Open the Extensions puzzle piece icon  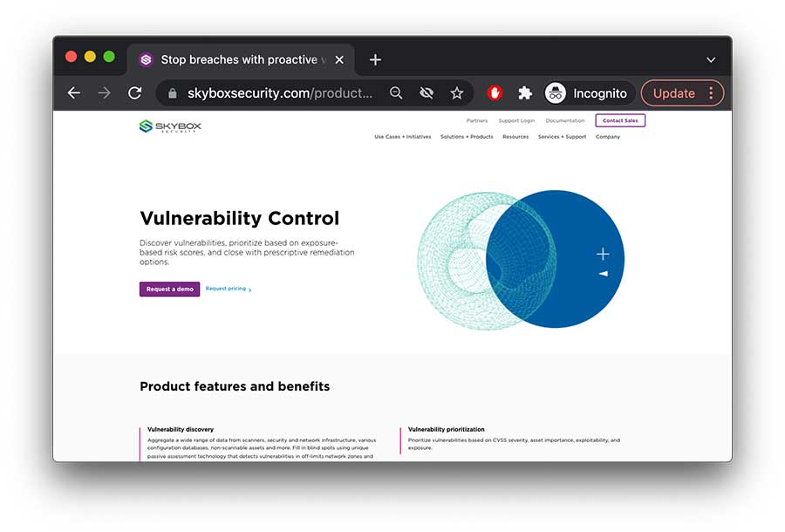pyautogui.click(x=524, y=93)
